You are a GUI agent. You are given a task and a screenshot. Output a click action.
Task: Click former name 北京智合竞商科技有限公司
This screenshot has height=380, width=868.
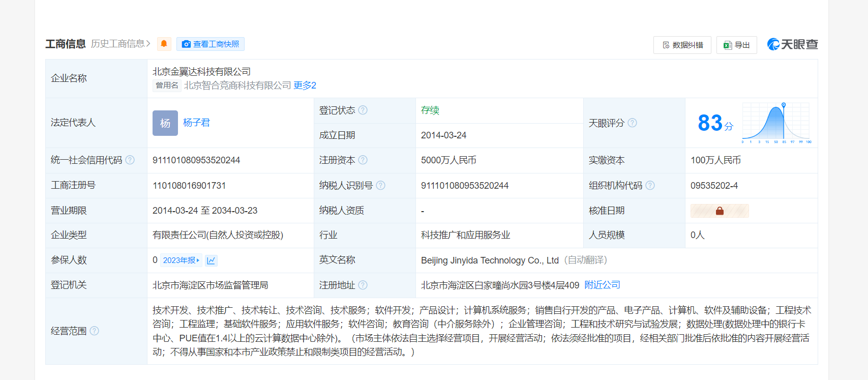pos(237,85)
